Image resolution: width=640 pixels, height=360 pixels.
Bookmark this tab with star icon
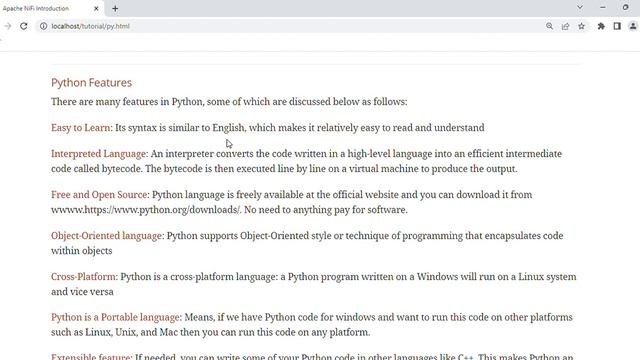(x=581, y=26)
